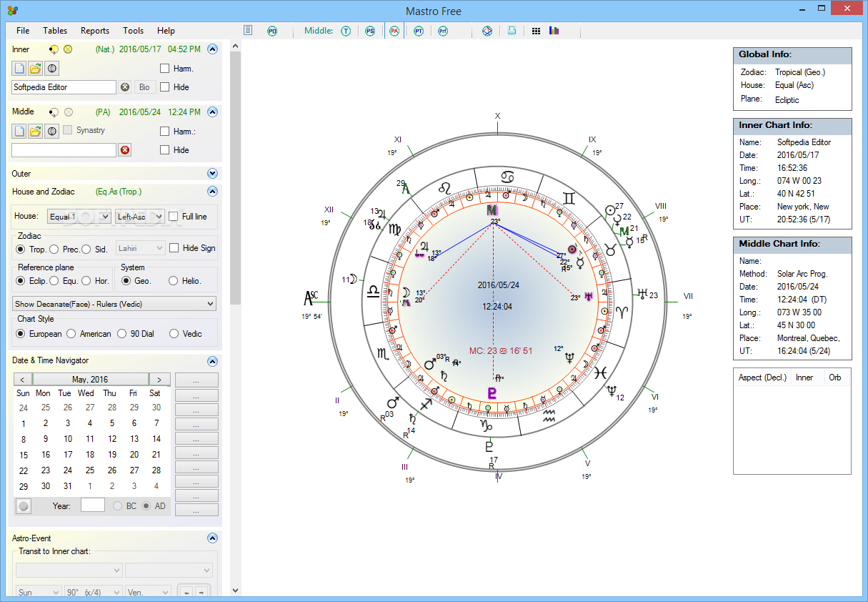Click the Inner chart yellow crossed-circle icon
Screen dimensions: 868x602
click(x=69, y=49)
